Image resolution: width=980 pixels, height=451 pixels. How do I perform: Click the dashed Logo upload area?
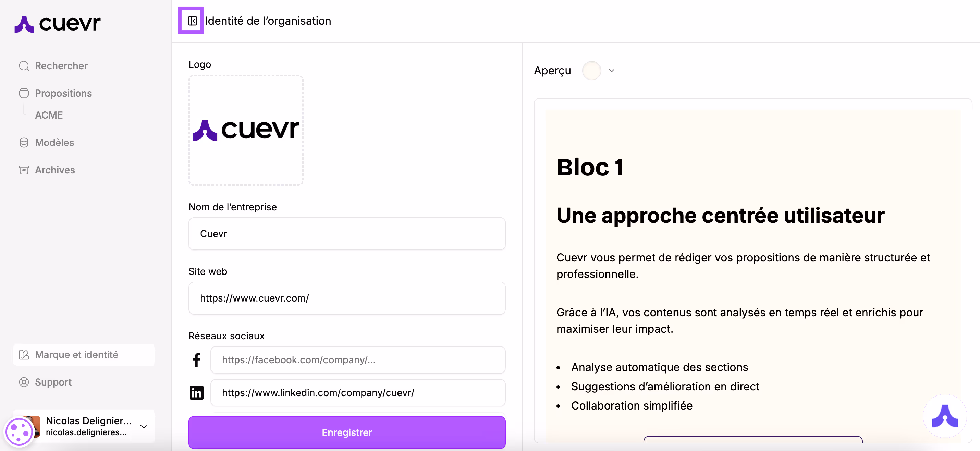[246, 131]
